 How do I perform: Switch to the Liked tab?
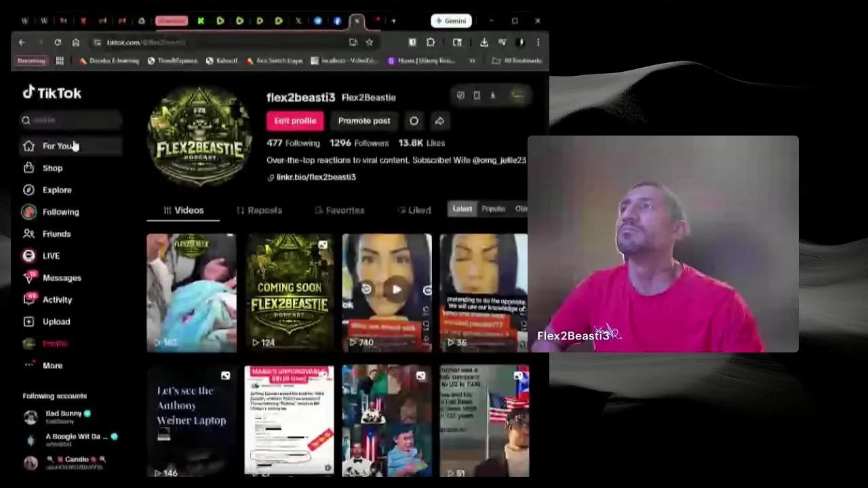[x=414, y=210]
